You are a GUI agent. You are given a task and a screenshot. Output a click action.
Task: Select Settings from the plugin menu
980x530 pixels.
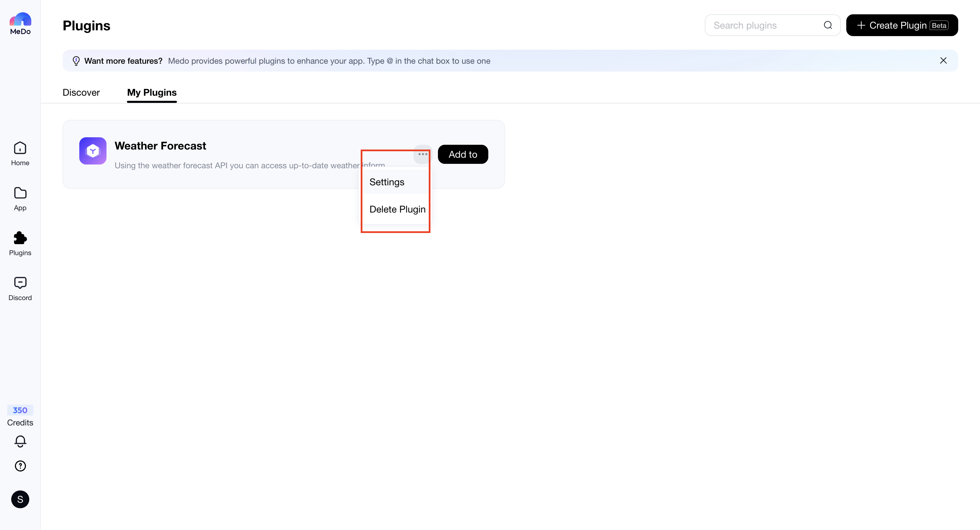387,182
